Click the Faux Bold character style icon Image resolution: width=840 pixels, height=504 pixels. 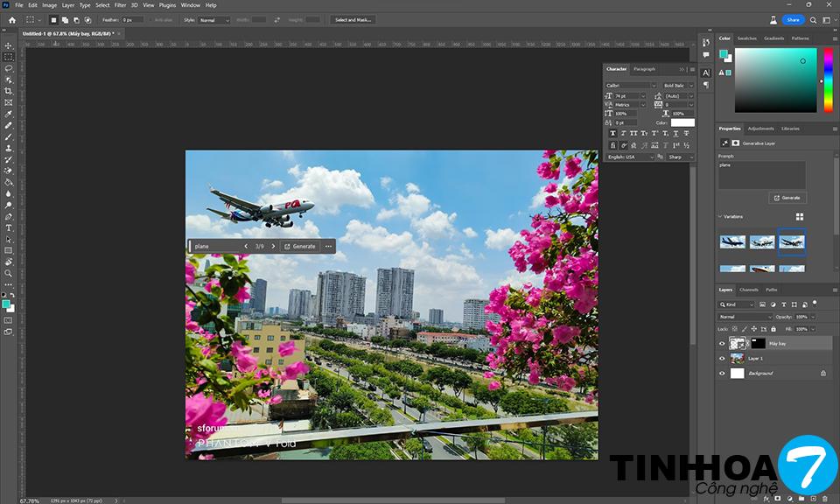[x=612, y=133]
